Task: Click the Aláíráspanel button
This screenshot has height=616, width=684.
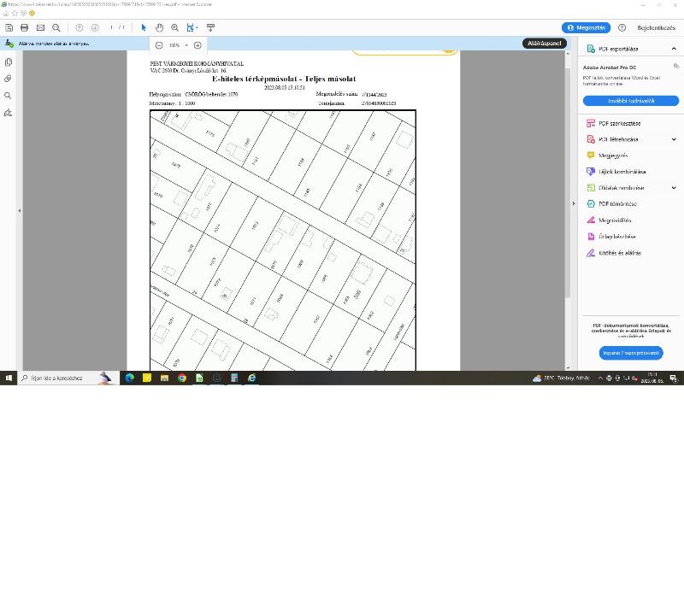Action: click(x=545, y=44)
